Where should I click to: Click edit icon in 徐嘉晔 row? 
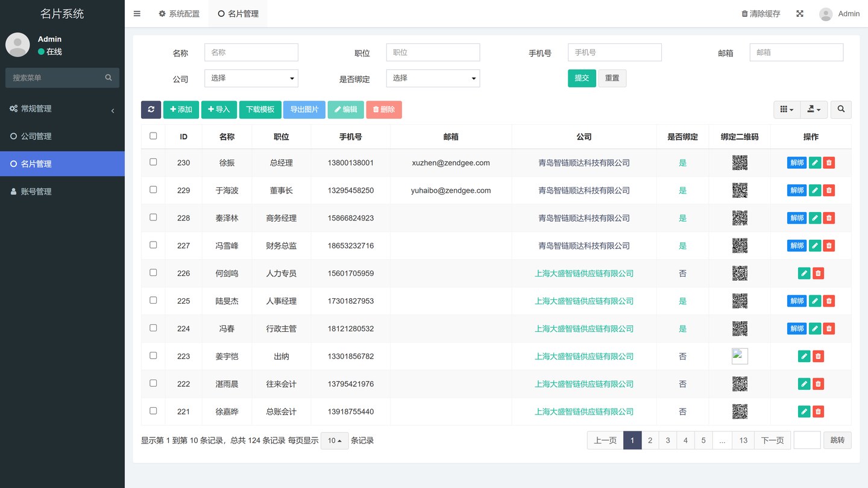click(804, 412)
